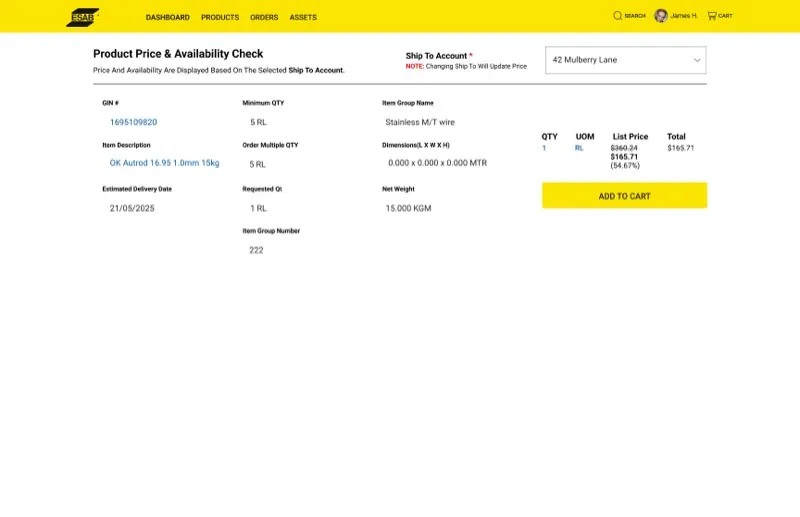Go to the Dashboard menu

click(167, 17)
